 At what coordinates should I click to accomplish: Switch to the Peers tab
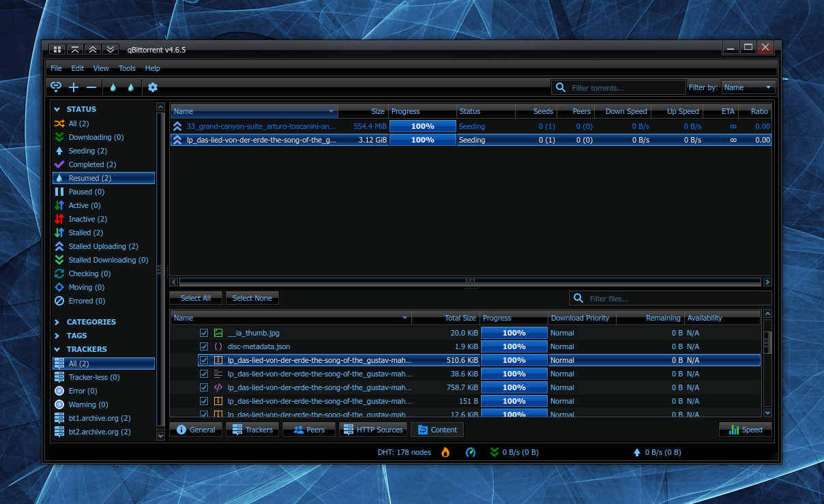click(x=309, y=430)
